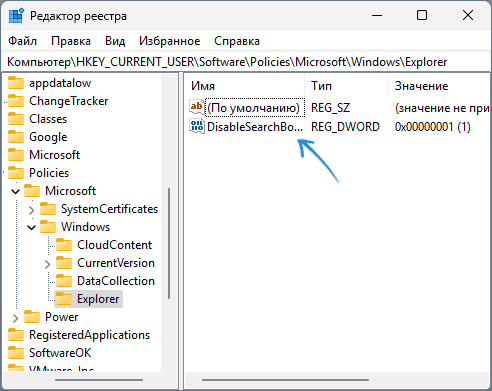This screenshot has height=391, width=492.
Task: Minimize the Registry Editor window
Action: [377, 15]
